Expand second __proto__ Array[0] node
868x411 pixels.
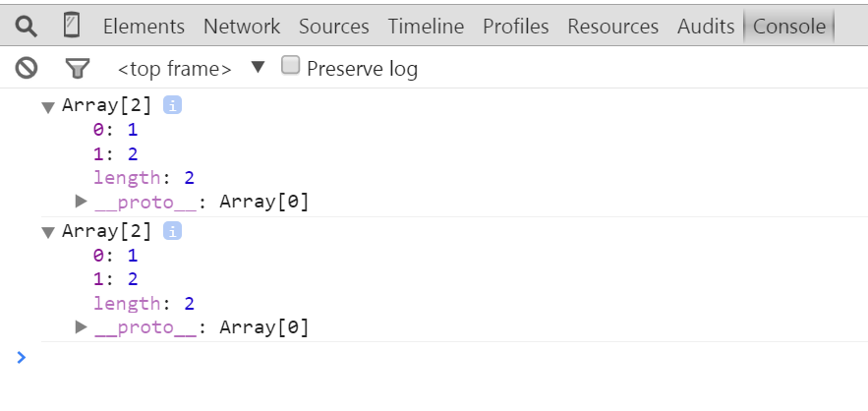coord(82,326)
